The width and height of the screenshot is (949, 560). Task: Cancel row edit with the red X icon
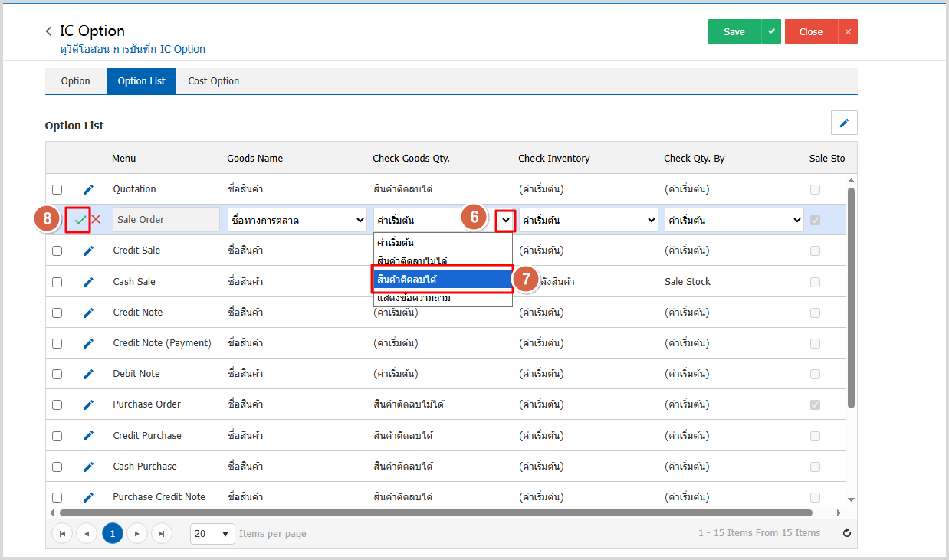(96, 220)
